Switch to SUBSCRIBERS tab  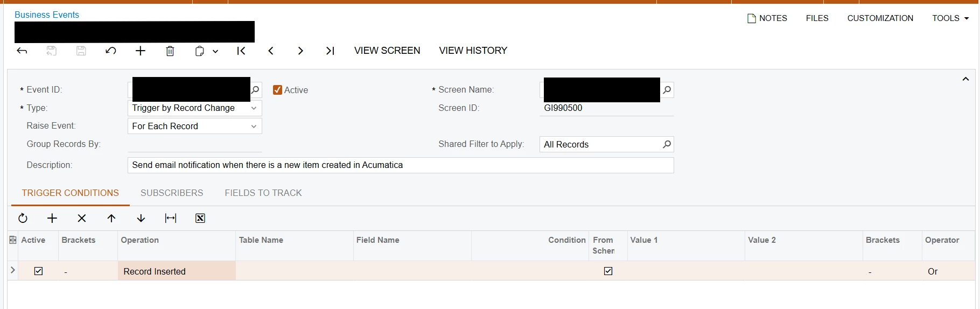[172, 193]
